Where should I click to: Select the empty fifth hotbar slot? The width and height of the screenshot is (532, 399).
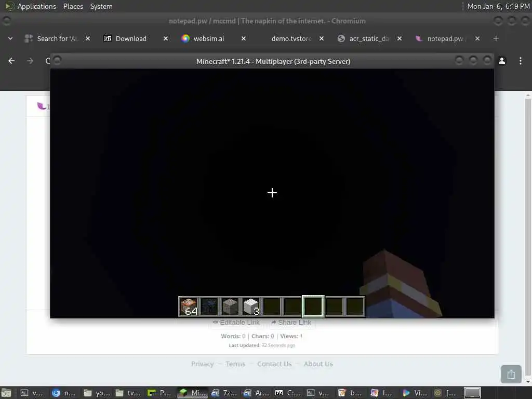point(272,307)
